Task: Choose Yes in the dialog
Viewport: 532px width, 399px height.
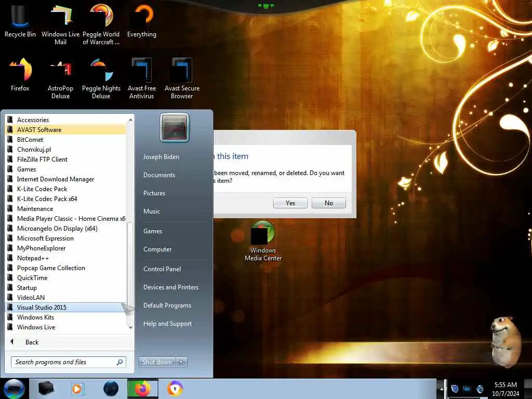Action: click(290, 203)
